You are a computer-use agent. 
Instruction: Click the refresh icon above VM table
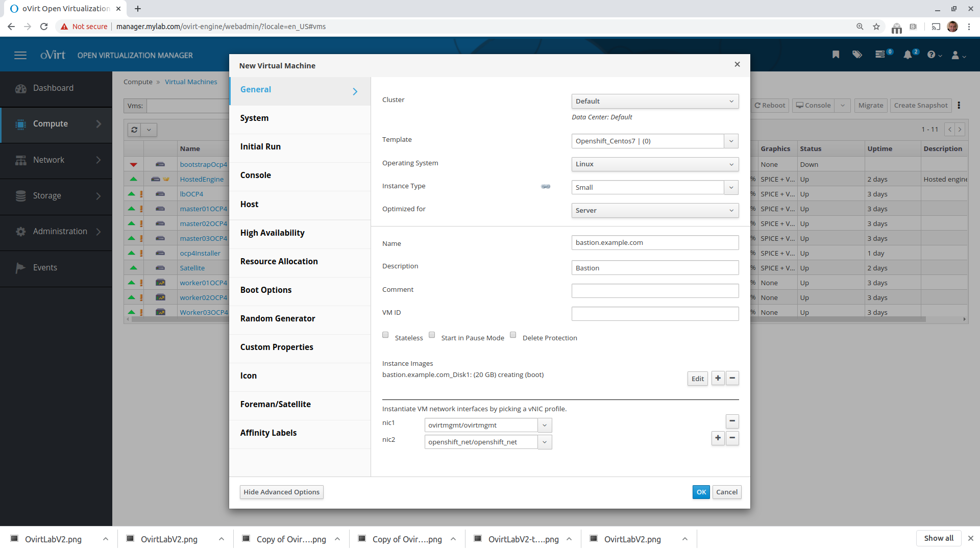[x=134, y=130]
